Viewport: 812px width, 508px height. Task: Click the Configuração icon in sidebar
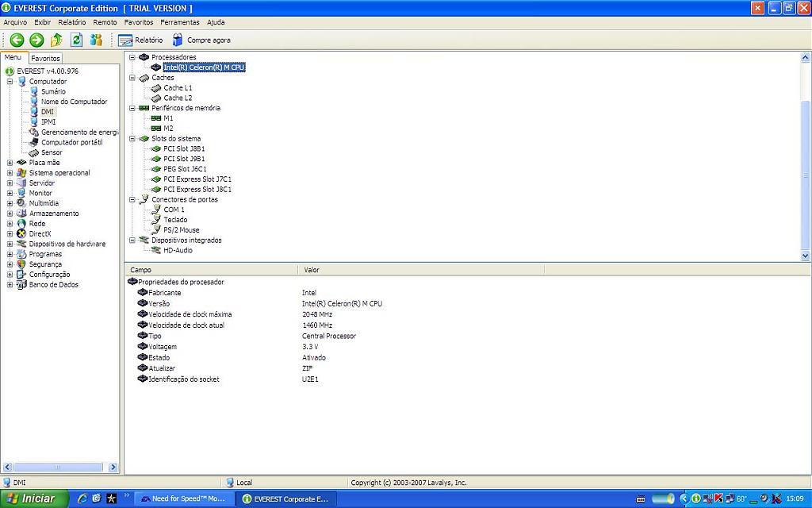coord(21,274)
